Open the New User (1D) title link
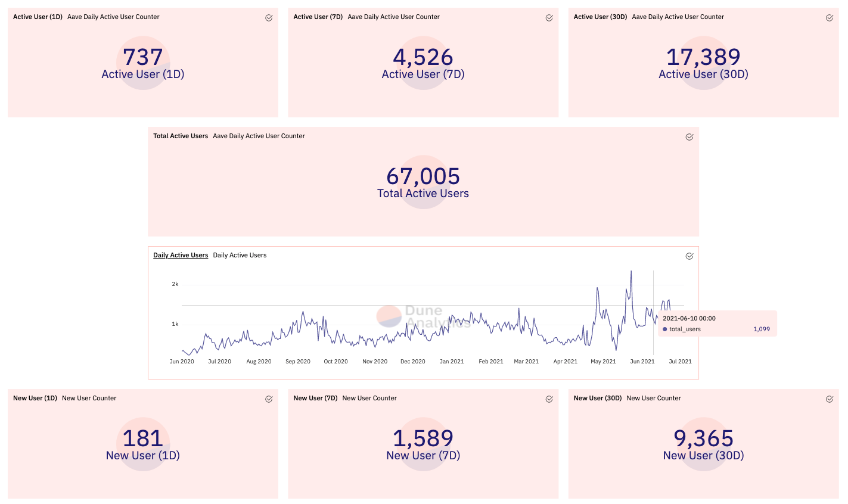This screenshot has width=848, height=504. 35,398
